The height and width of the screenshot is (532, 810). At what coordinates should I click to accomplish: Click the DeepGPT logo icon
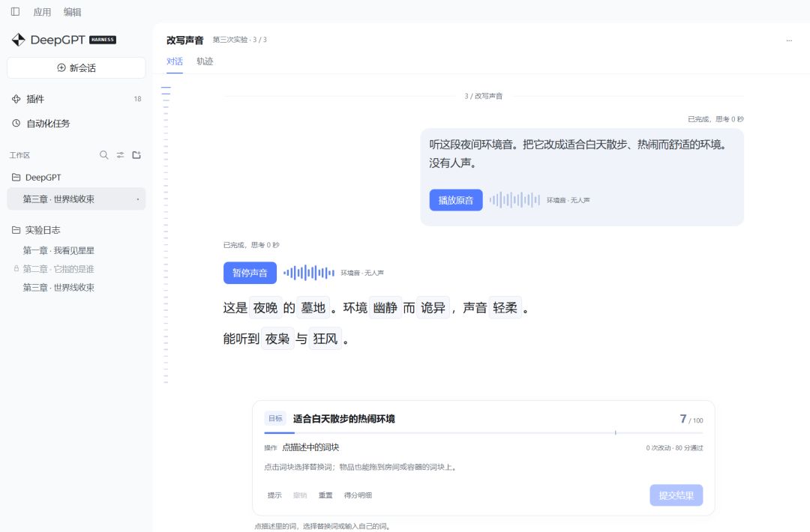[x=19, y=40]
